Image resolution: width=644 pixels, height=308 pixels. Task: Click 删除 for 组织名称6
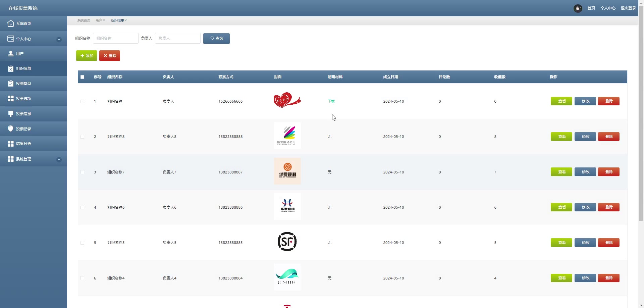tap(609, 207)
